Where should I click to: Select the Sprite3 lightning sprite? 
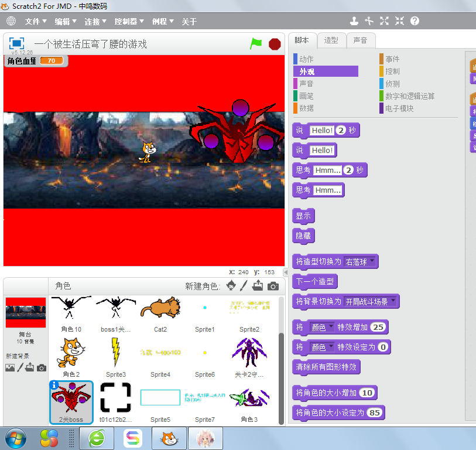pyautogui.click(x=116, y=357)
